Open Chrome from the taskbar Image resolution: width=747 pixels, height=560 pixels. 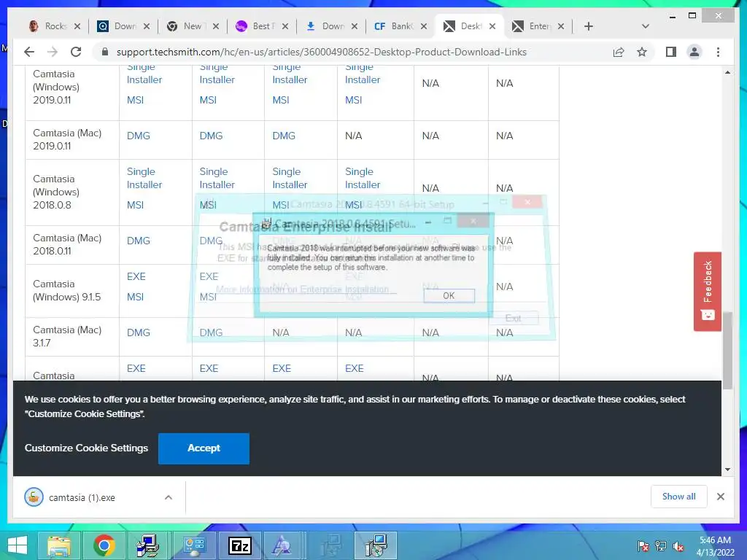[104, 545]
